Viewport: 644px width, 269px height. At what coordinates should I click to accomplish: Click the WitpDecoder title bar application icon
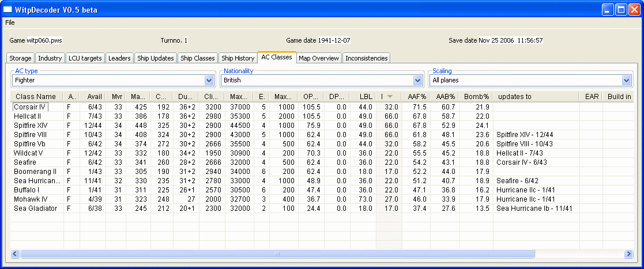[x=8, y=9]
